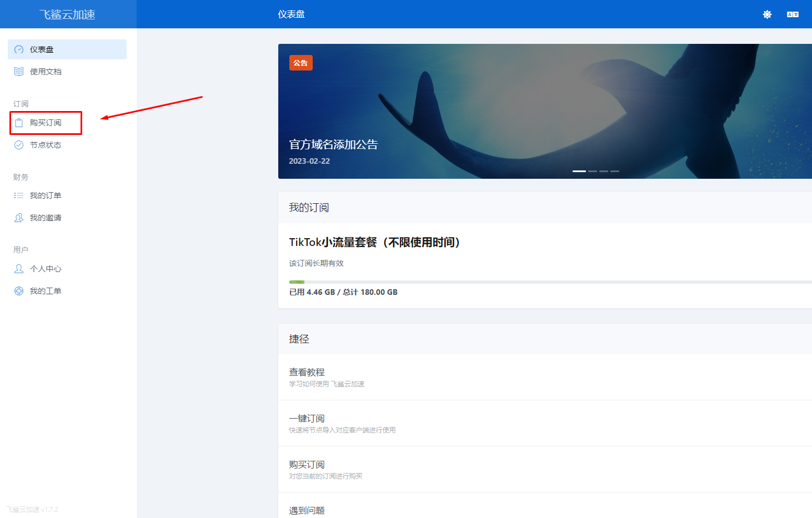Click the 该订阅长期有效 text
This screenshot has width=812, height=518.
316,263
